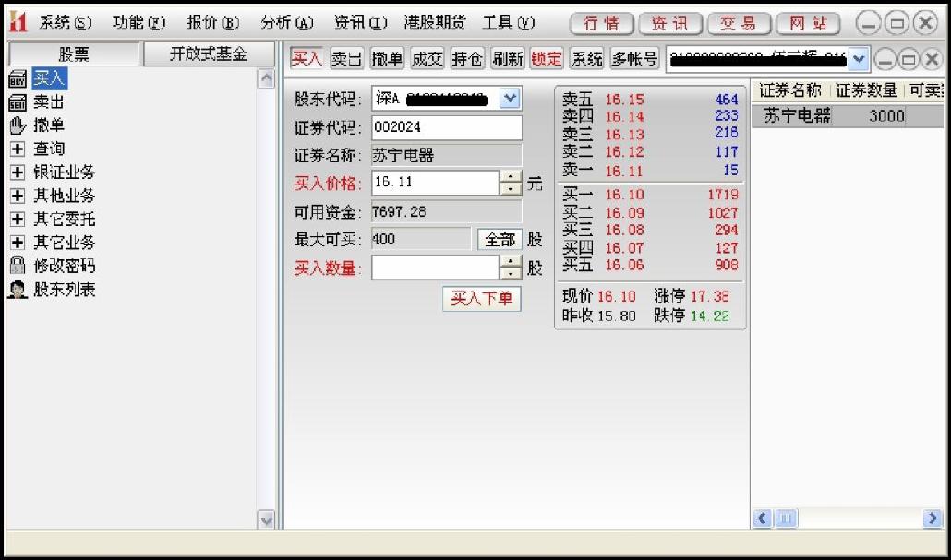Select 买五 price 16.06 in order book
951x560 pixels.
click(624, 265)
